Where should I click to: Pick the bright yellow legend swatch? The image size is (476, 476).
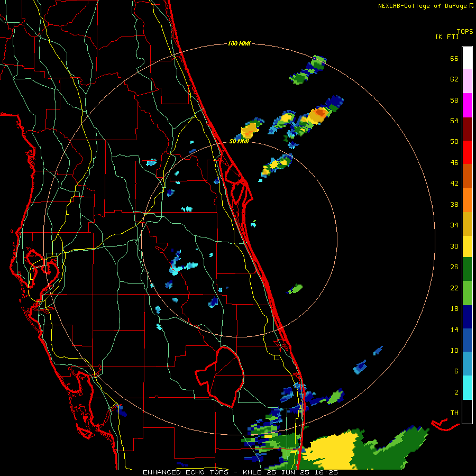pyautogui.click(x=467, y=246)
